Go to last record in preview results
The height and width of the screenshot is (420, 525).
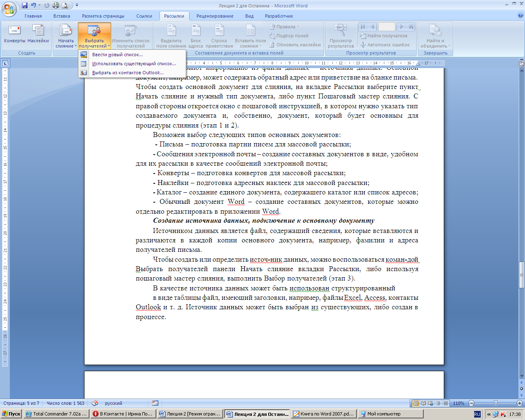(x=411, y=27)
